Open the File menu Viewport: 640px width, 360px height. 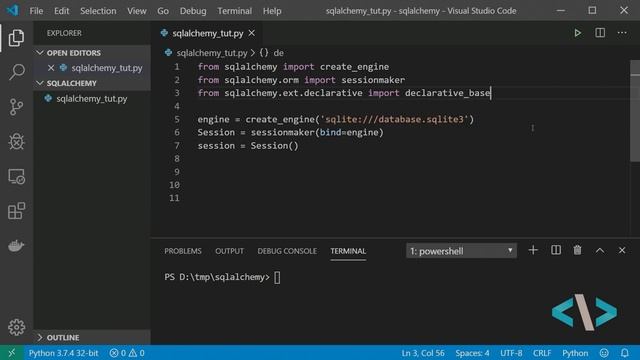pos(36,11)
